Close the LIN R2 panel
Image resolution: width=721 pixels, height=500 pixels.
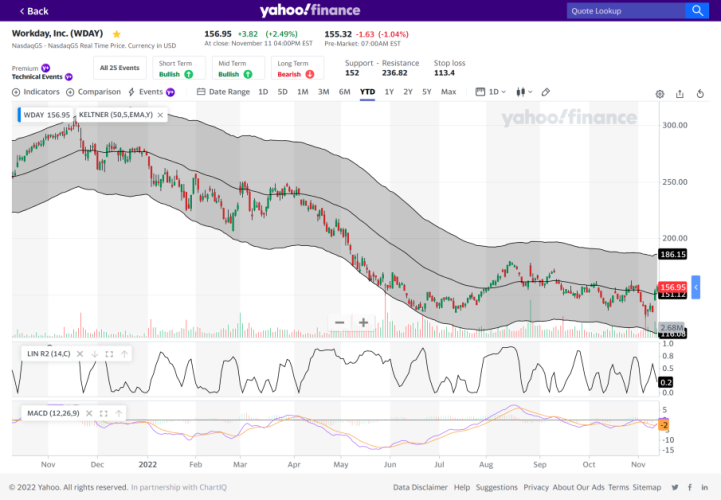pos(80,354)
